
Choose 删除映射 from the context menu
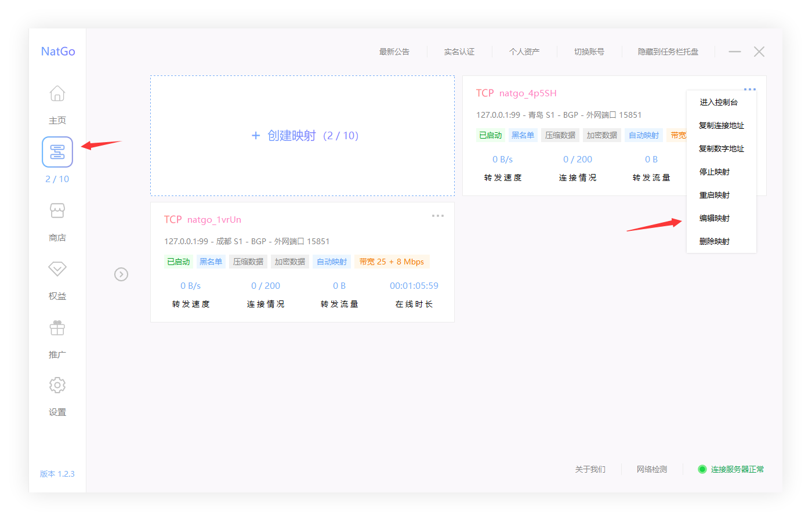(715, 241)
